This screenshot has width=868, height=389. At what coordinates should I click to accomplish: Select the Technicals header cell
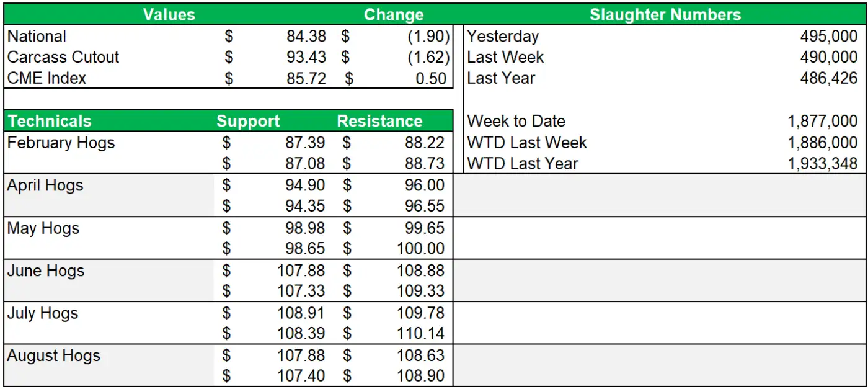coord(50,122)
